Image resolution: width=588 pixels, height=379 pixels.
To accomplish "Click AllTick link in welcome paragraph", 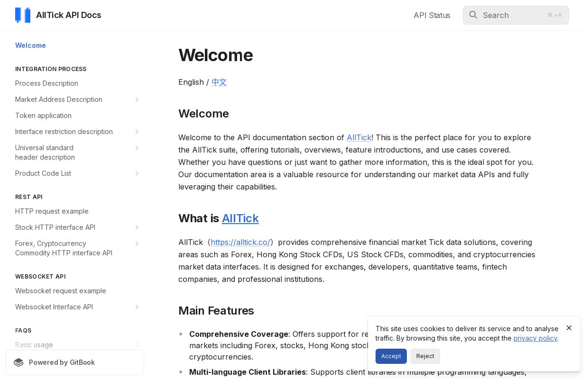I will click(359, 137).
